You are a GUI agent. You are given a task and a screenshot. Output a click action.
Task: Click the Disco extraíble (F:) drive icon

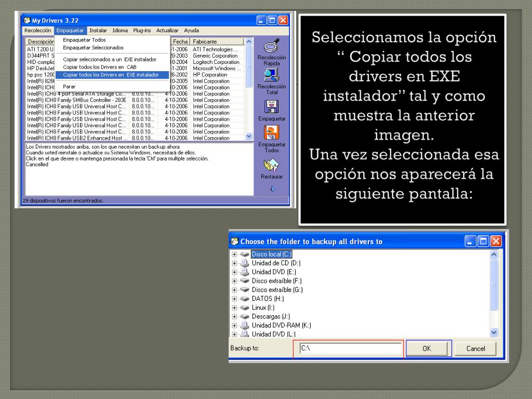(245, 281)
